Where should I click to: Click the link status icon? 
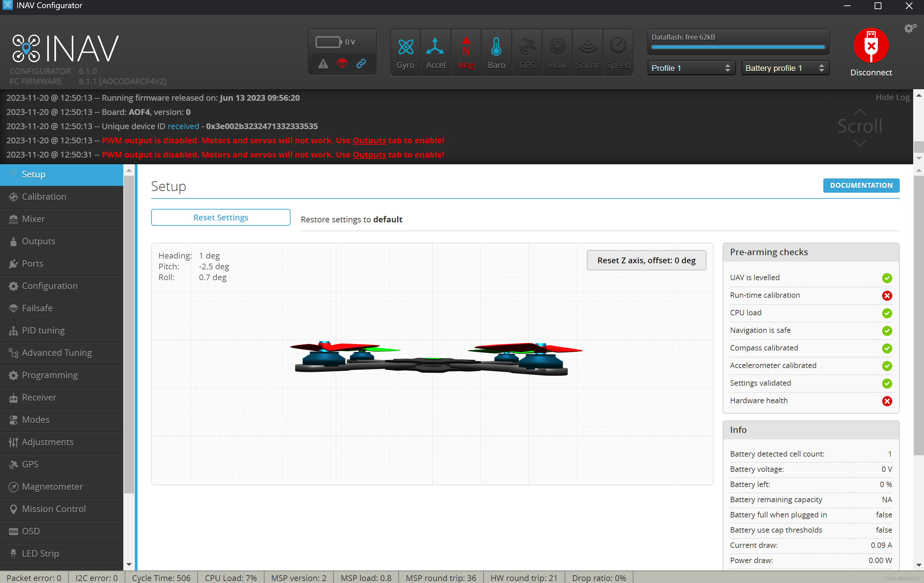click(361, 63)
